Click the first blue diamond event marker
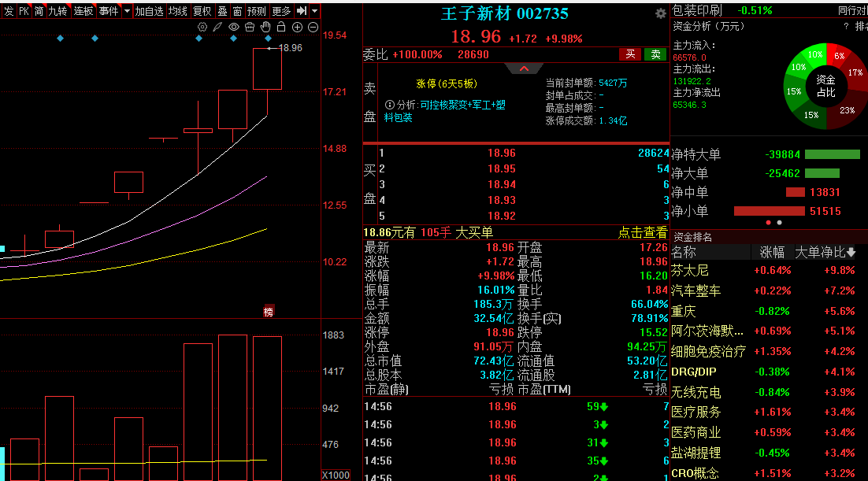Screen dimensions: 868x481 click(x=61, y=39)
